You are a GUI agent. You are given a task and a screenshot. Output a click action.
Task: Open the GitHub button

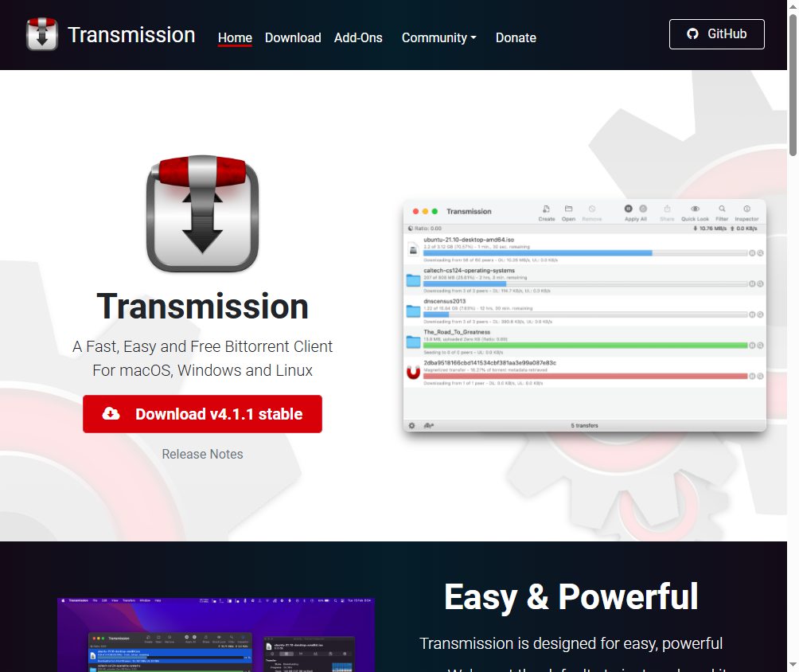coord(716,34)
